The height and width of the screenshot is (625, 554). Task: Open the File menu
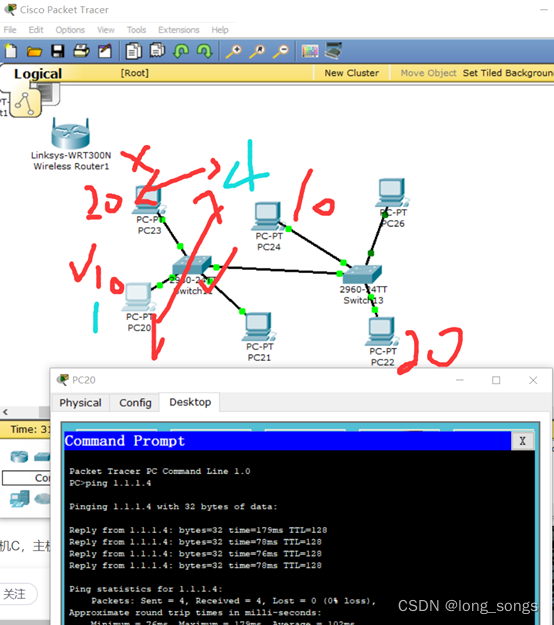coord(10,30)
